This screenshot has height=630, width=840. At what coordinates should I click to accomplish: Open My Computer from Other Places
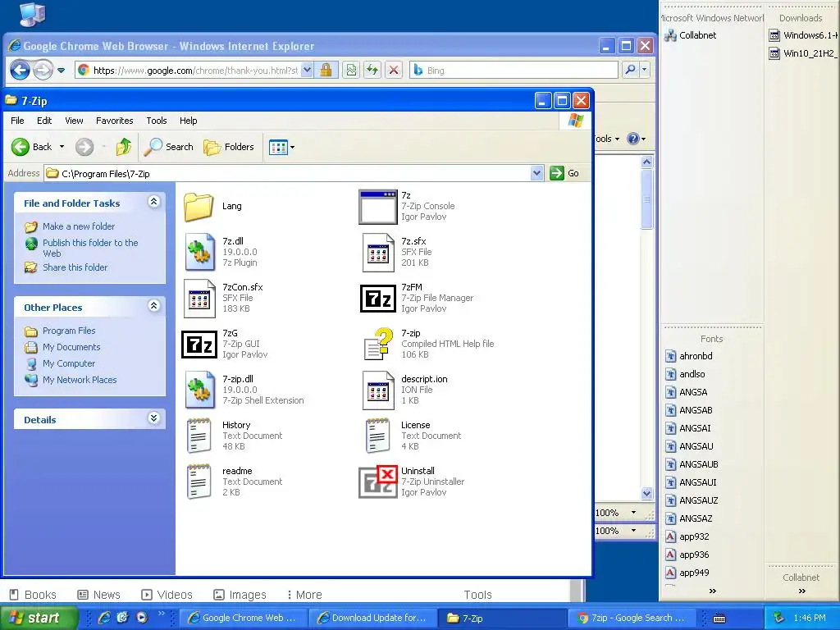coord(69,363)
